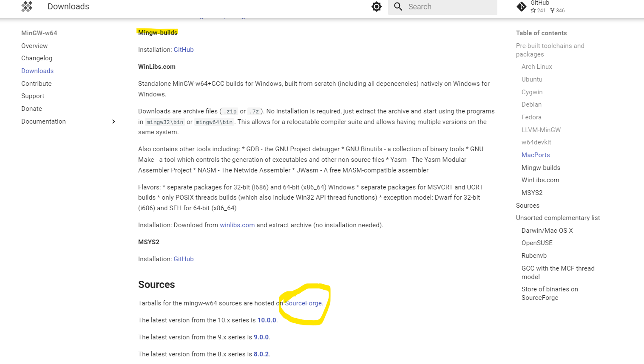Expand the Documentation sidebar section
The height and width of the screenshot is (364, 644).
tap(113, 121)
